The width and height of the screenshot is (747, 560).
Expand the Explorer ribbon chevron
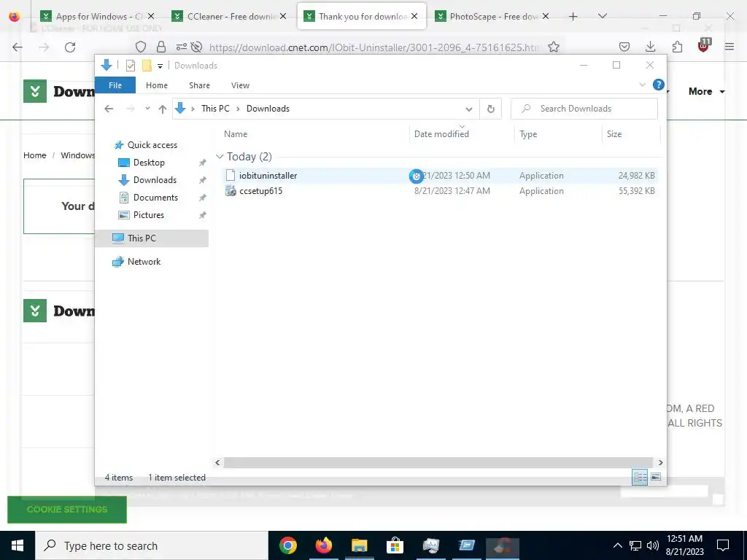point(642,85)
